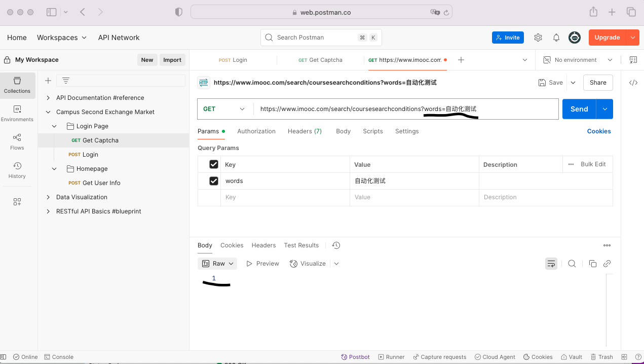Viewport: 644px width, 364px height.
Task: Switch to the Authorization tab
Action: (x=256, y=131)
